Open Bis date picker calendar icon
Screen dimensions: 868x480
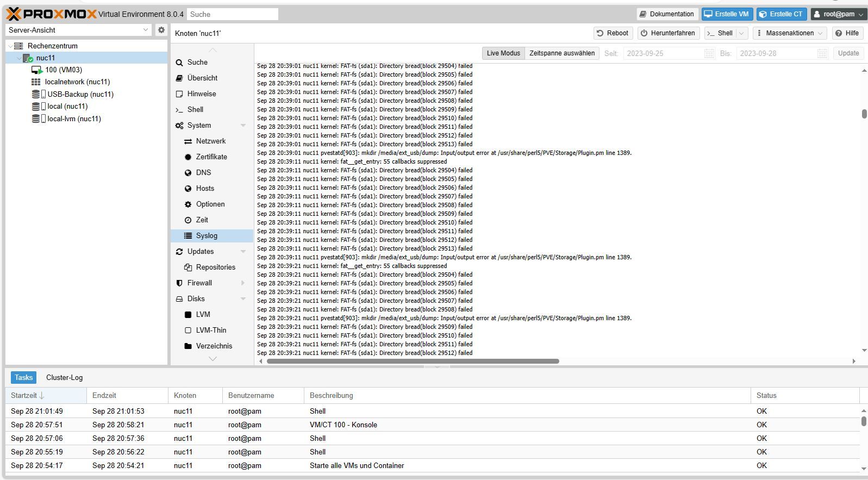[822, 53]
